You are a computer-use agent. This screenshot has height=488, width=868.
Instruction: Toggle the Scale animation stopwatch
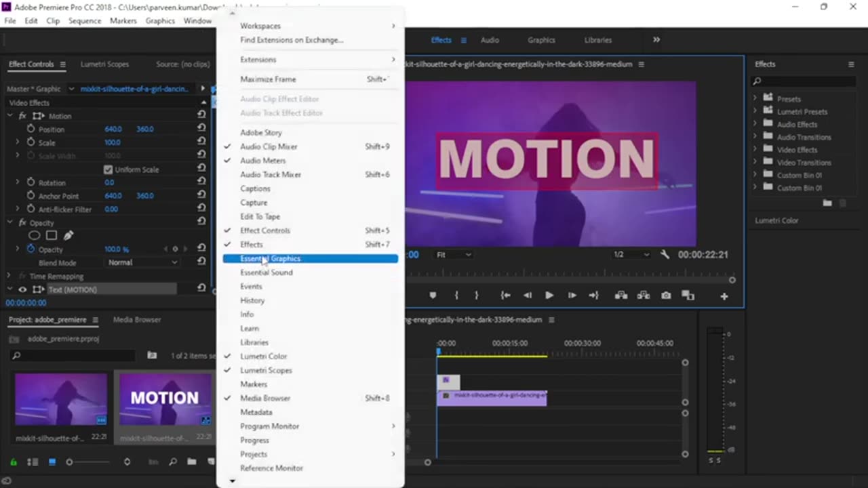(x=31, y=142)
